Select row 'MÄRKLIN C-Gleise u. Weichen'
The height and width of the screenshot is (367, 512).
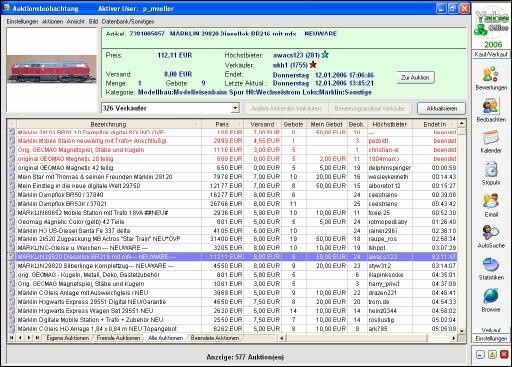click(232, 248)
